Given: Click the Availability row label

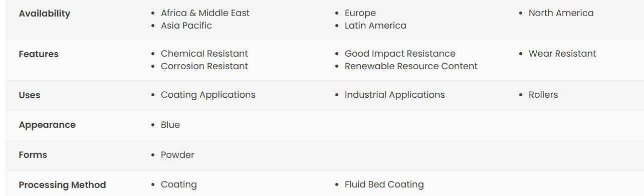Looking at the screenshot, I should (45, 14).
